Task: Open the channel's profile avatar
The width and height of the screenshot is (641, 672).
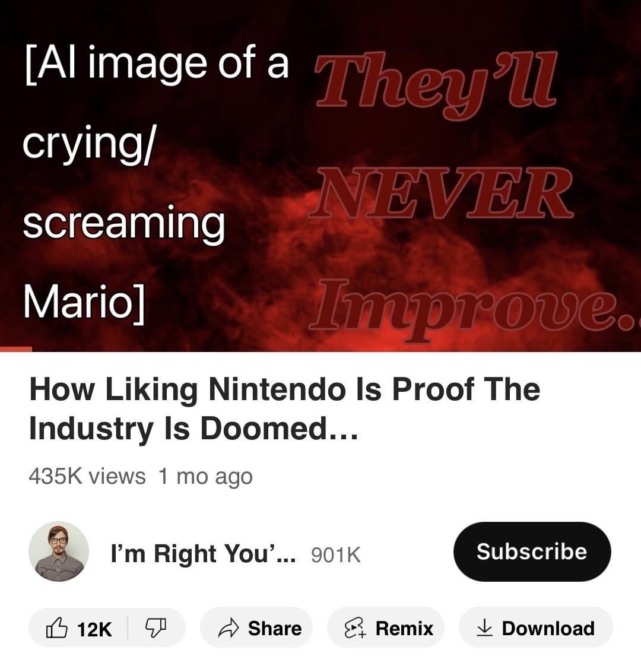Action: click(59, 551)
